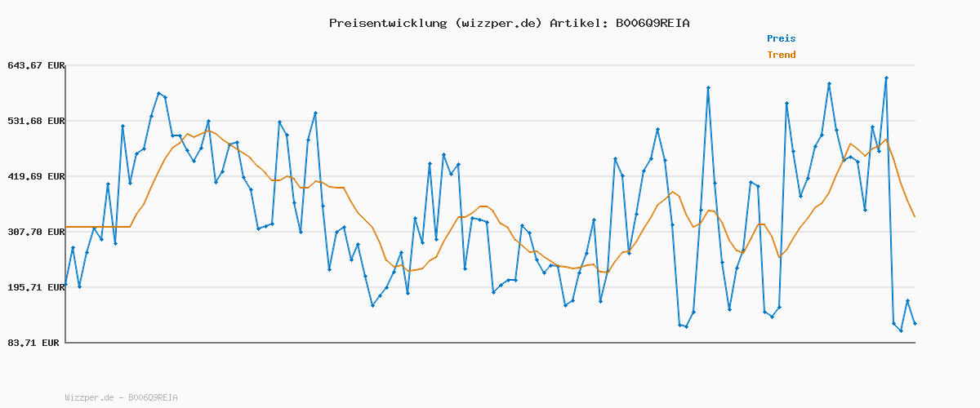Viewport: 980px width, 408px height.
Task: Click the gridline next to 643.67 EUR at chart center
Action: click(x=490, y=65)
